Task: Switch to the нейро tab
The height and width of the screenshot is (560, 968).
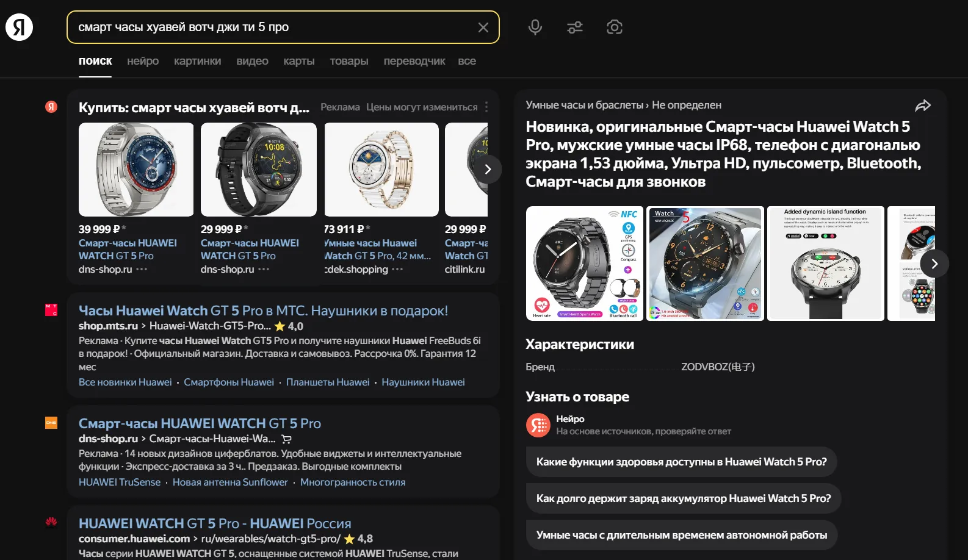Action: pos(143,61)
